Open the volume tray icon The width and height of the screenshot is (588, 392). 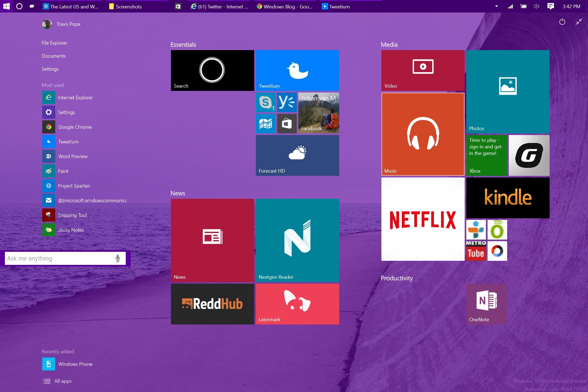pyautogui.click(x=537, y=6)
